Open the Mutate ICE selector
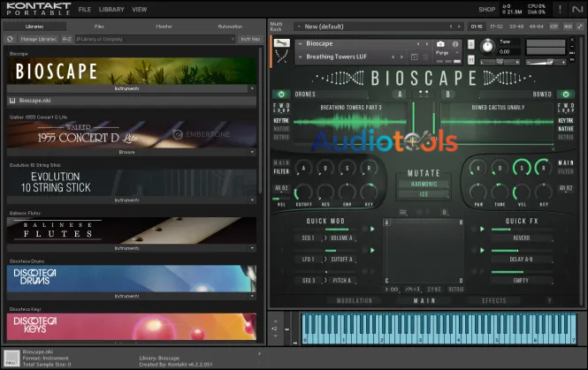The height and width of the screenshot is (370, 588). point(424,194)
